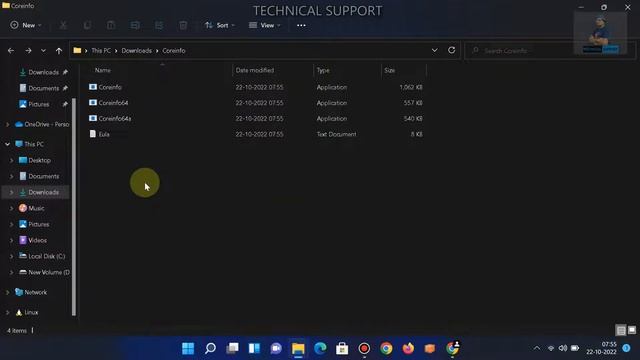Viewport: 640px width, 360px height.
Task: Open the New item dropdown
Action: [26, 25]
